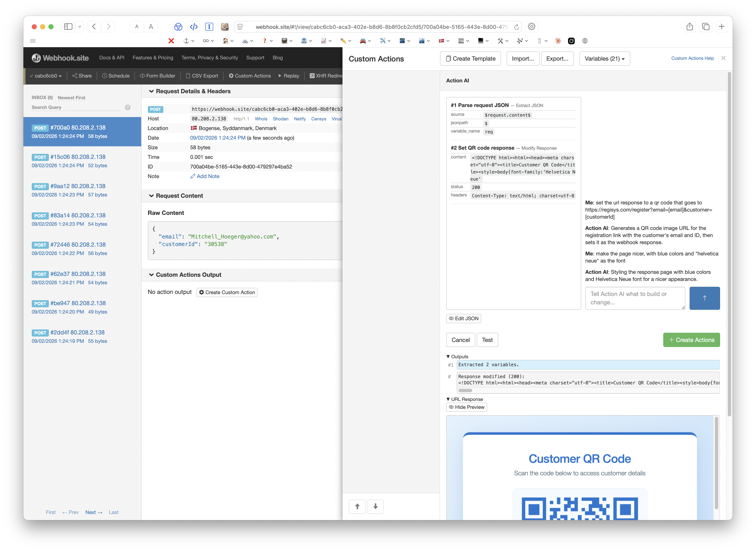The image size is (756, 551).
Task: Open the Schedule toolbar item
Action: (115, 76)
